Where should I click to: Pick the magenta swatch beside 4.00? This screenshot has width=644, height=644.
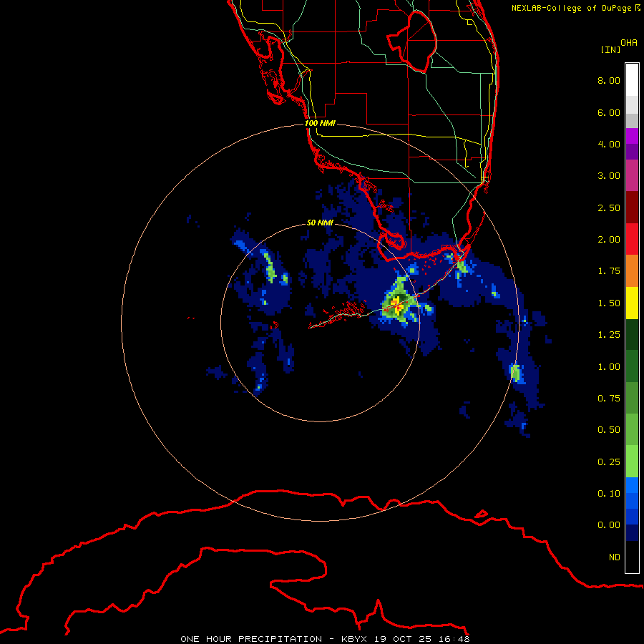tap(632, 136)
